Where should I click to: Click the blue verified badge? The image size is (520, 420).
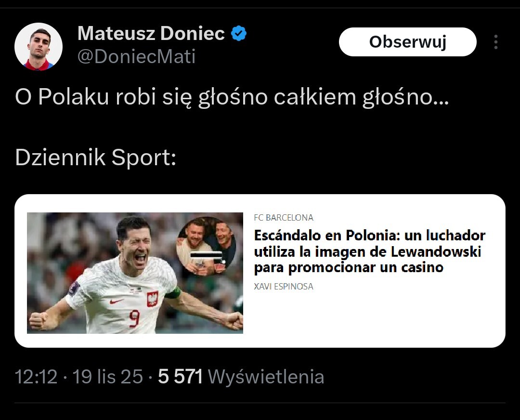click(239, 34)
